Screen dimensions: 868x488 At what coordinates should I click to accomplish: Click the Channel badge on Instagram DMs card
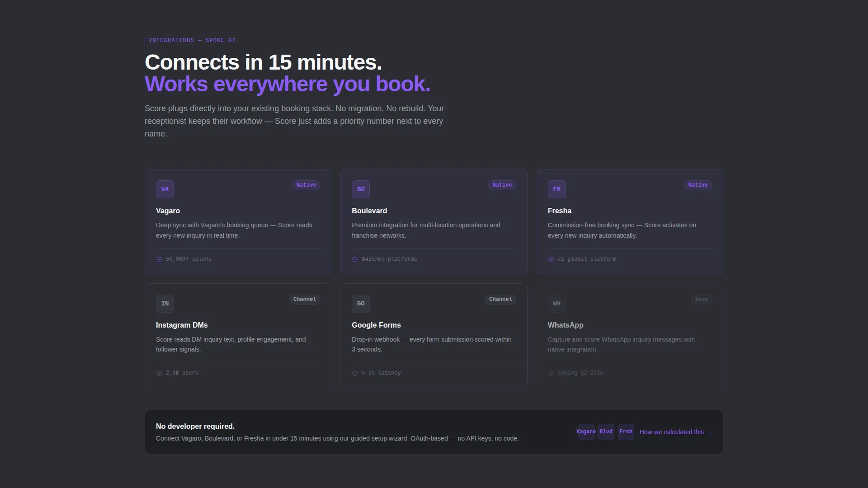pyautogui.click(x=305, y=300)
